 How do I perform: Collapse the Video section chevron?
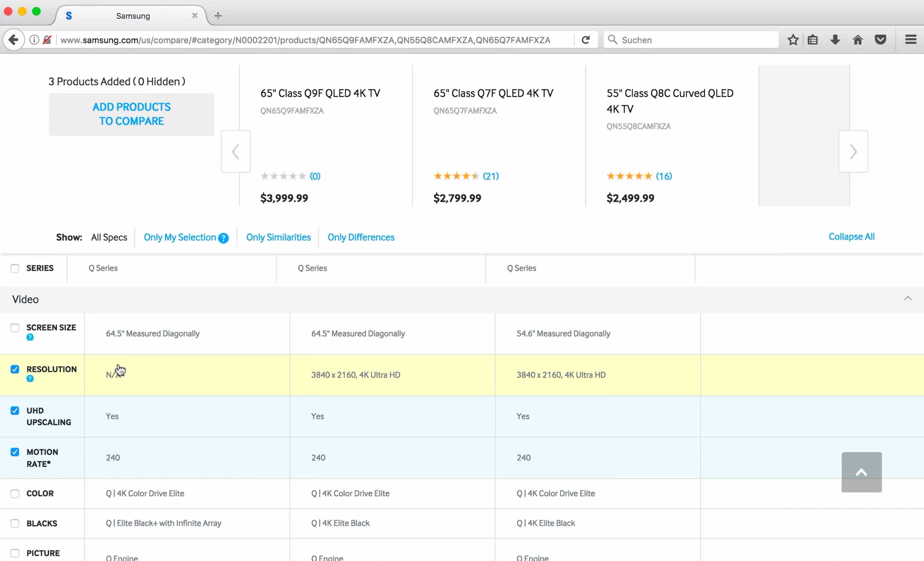click(907, 299)
